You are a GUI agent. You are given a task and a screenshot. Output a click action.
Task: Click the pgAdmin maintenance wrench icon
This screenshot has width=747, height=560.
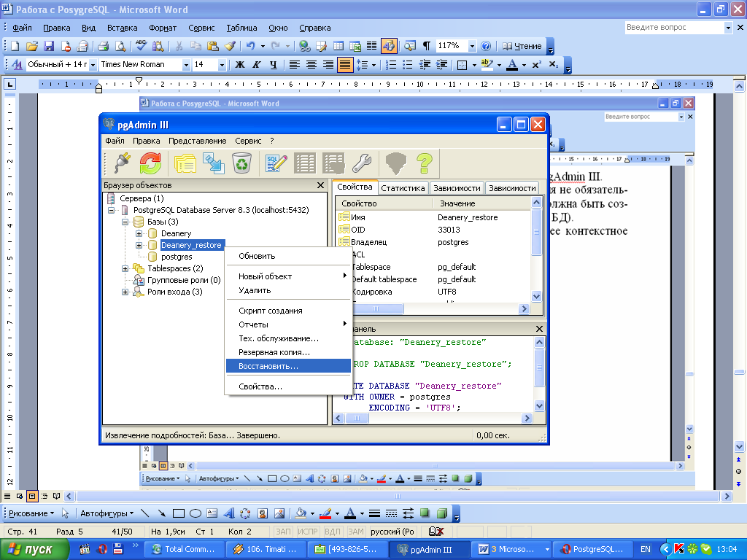(362, 163)
